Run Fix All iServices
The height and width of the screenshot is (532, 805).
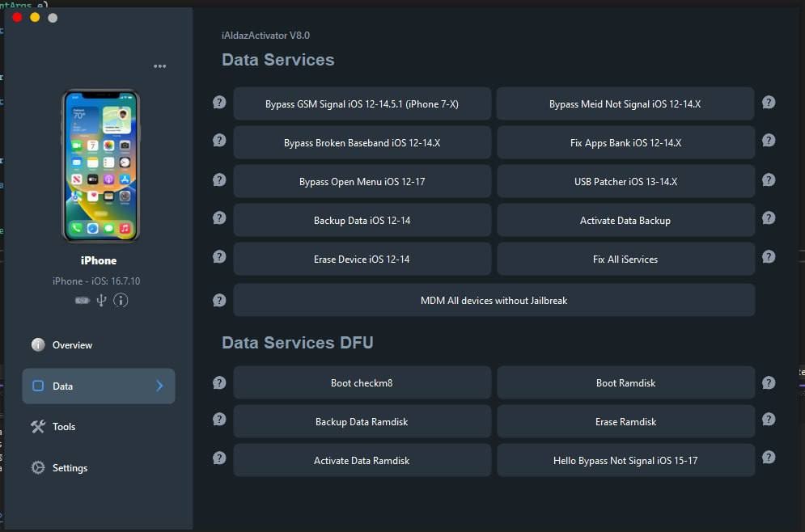coord(625,259)
